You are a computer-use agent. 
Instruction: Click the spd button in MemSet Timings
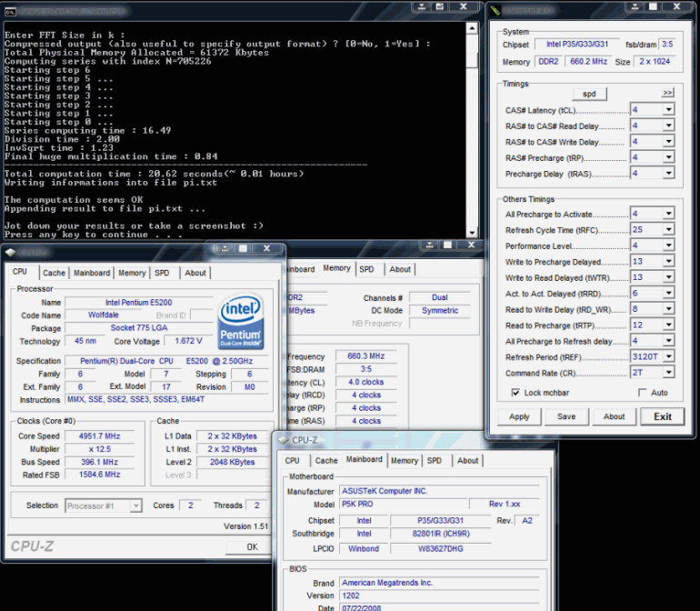pyautogui.click(x=589, y=94)
